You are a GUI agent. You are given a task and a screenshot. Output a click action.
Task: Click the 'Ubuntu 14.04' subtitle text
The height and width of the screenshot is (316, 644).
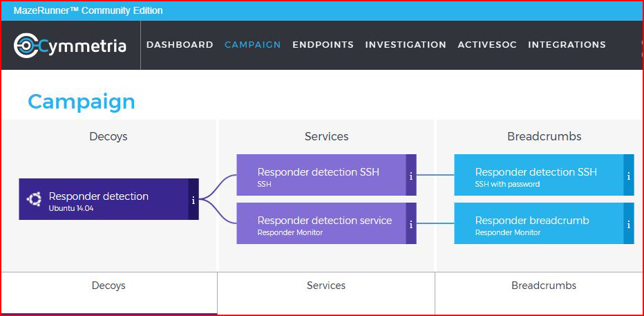click(x=71, y=208)
